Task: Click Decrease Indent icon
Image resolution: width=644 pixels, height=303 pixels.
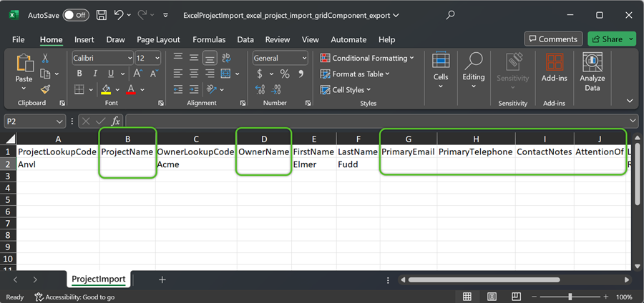Action: pyautogui.click(x=178, y=89)
